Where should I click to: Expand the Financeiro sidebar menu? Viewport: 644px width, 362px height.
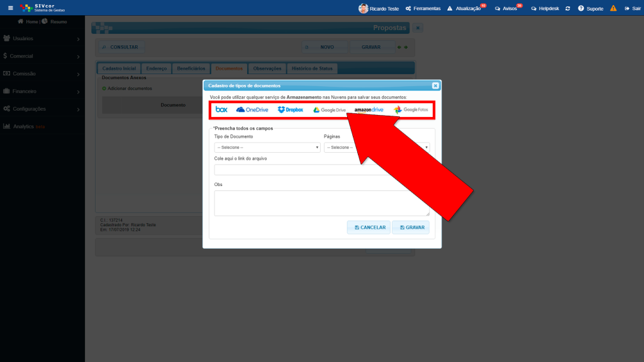[x=42, y=92]
